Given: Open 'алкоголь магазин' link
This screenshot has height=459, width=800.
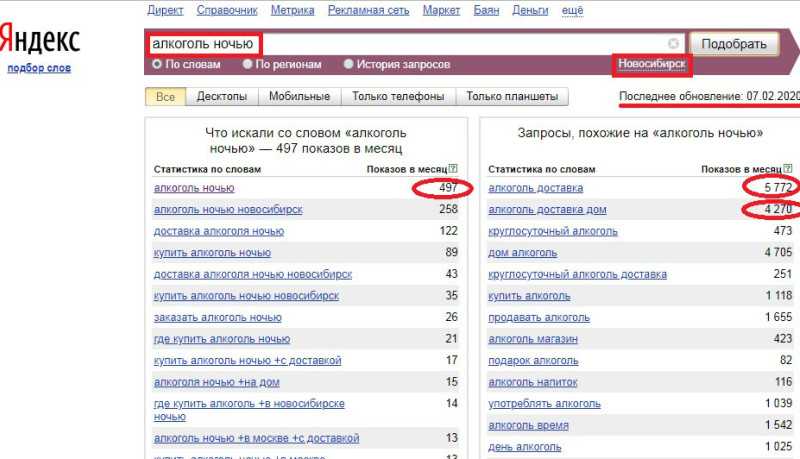Looking at the screenshot, I should [x=533, y=339].
